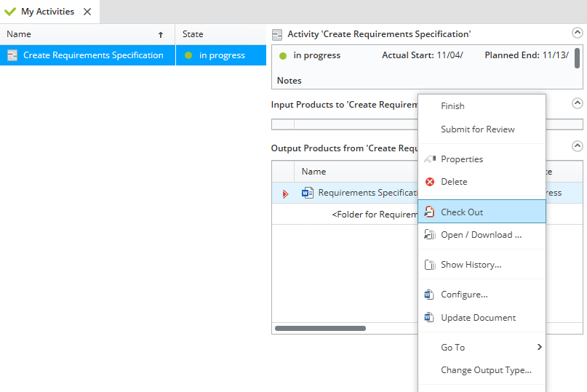This screenshot has height=392, width=587.
Task: Click the red Delete icon
Action: point(429,182)
